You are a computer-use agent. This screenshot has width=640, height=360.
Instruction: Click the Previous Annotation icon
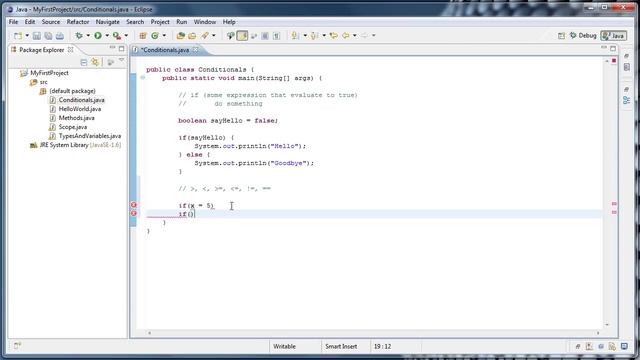point(314,36)
